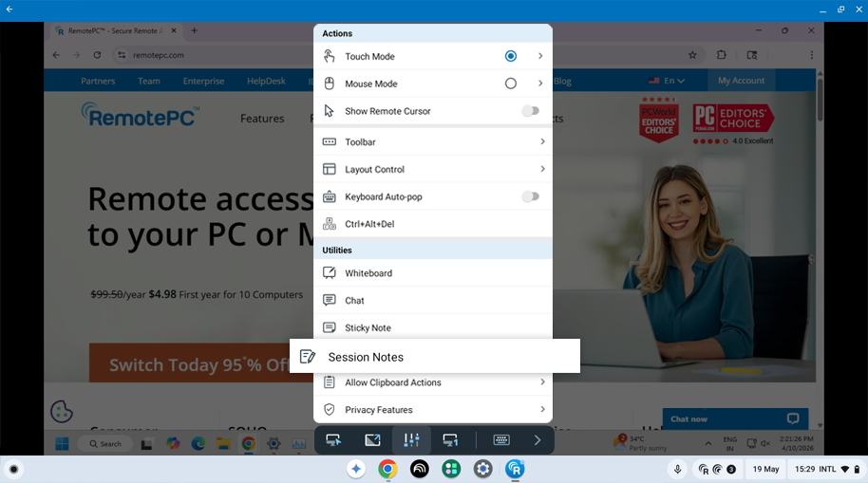The height and width of the screenshot is (483, 868).
Task: Open Chrome from the ChromeOS shelf
Action: pyautogui.click(x=387, y=469)
